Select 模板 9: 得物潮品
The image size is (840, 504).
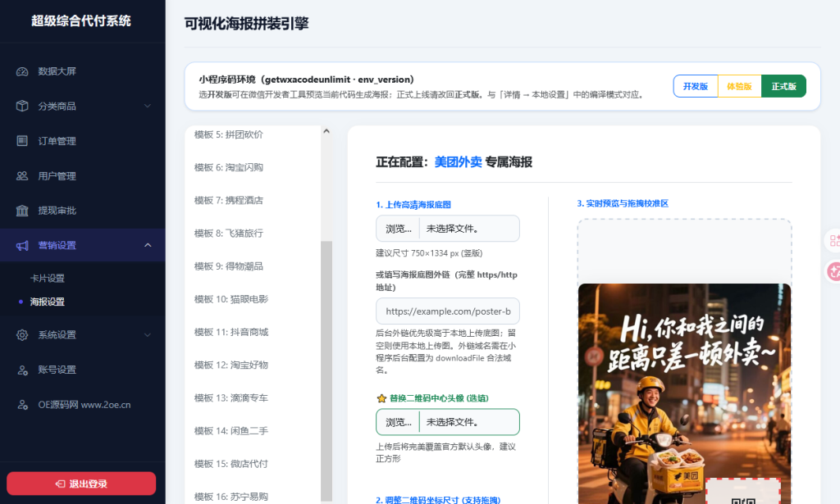point(229,266)
